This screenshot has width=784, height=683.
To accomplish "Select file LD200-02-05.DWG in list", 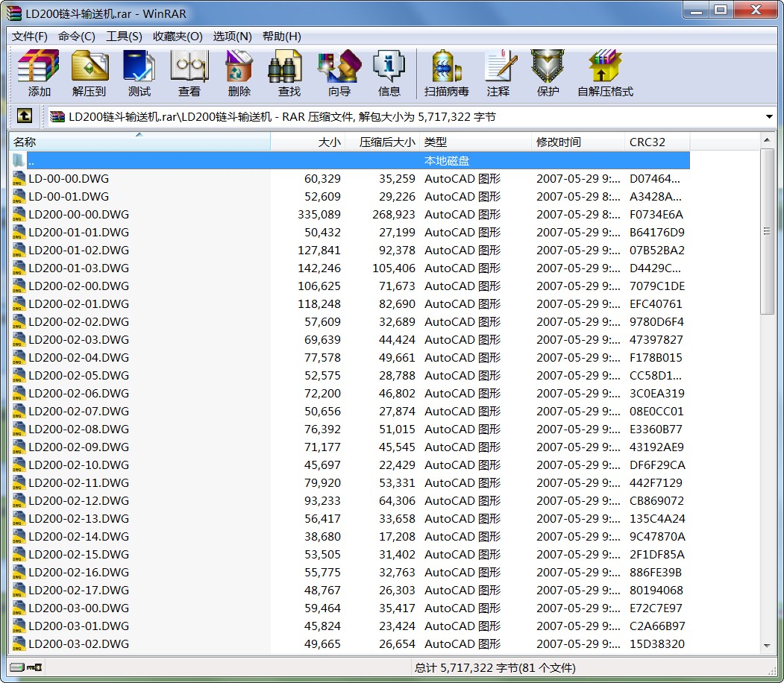I will pyautogui.click(x=78, y=376).
